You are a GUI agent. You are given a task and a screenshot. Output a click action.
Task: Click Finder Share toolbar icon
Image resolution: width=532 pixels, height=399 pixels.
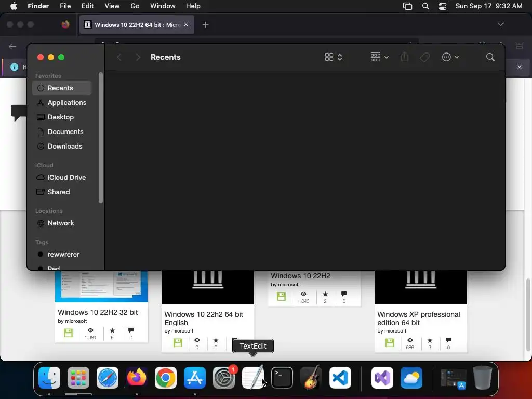404,57
